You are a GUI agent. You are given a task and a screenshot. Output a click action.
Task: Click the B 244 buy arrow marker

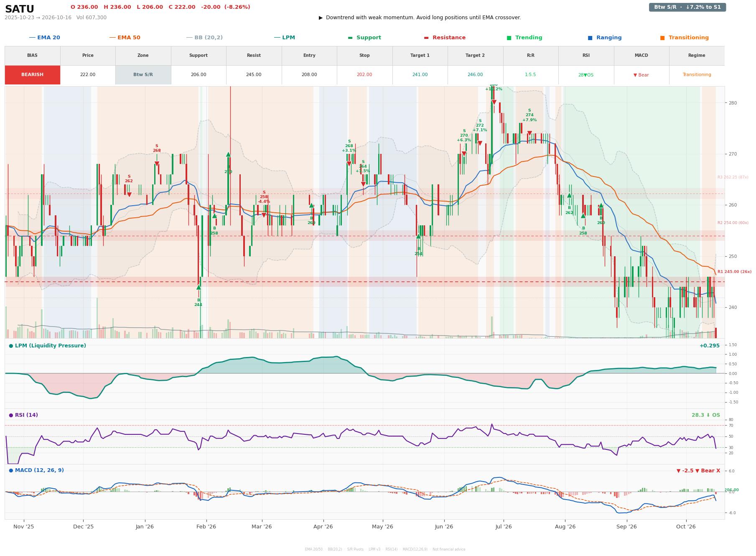click(x=199, y=287)
